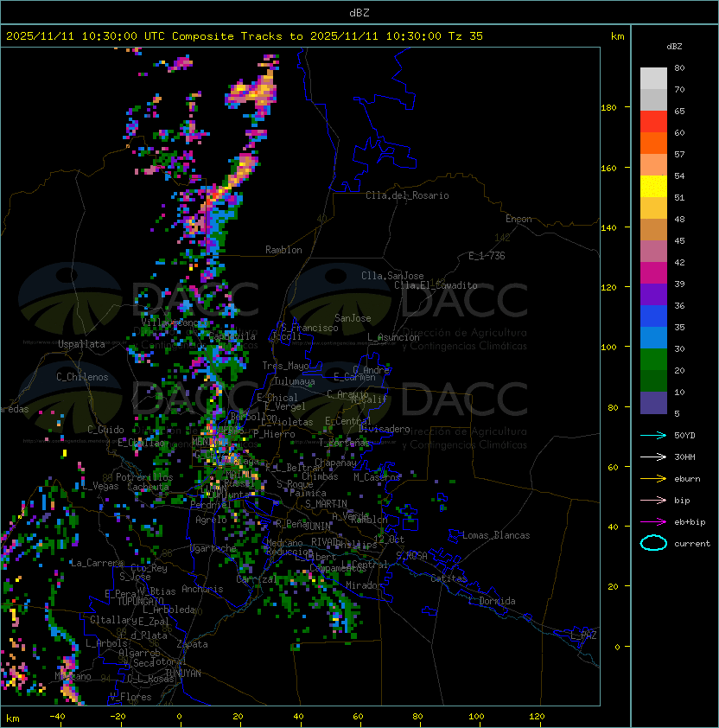Click the 'Carrizal' map label

(257, 579)
